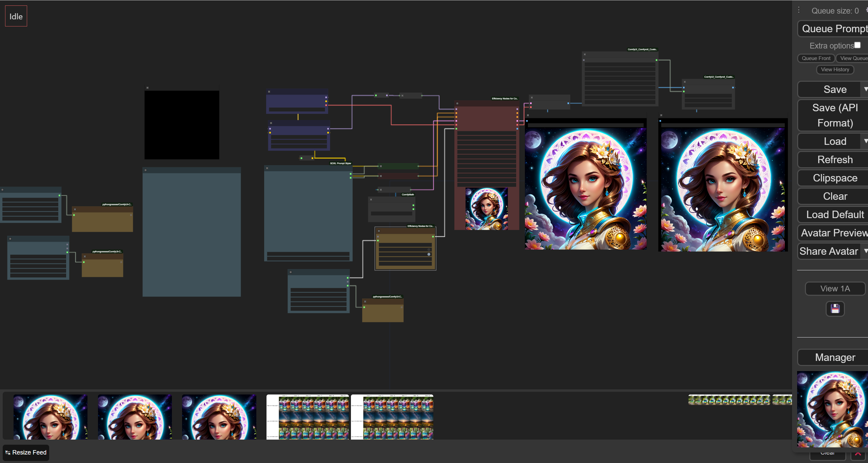Enable the Extra options checkbox

pyautogui.click(x=857, y=45)
